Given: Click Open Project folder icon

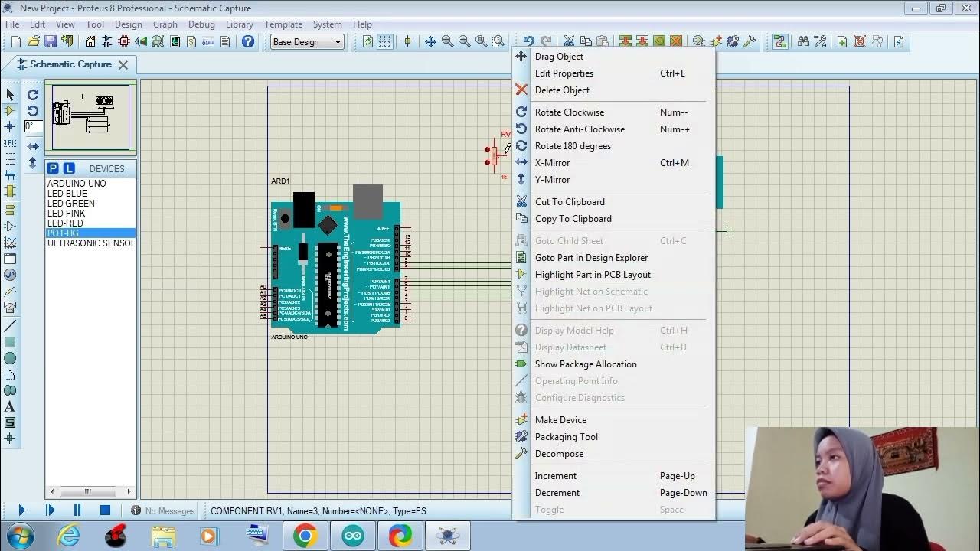Looking at the screenshot, I should coord(34,41).
